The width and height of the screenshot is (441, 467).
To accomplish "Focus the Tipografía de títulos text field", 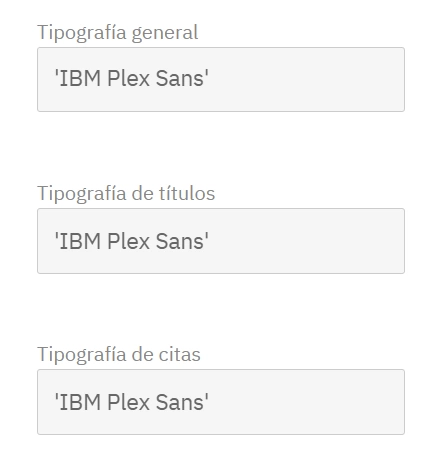I will pyautogui.click(x=221, y=241).
